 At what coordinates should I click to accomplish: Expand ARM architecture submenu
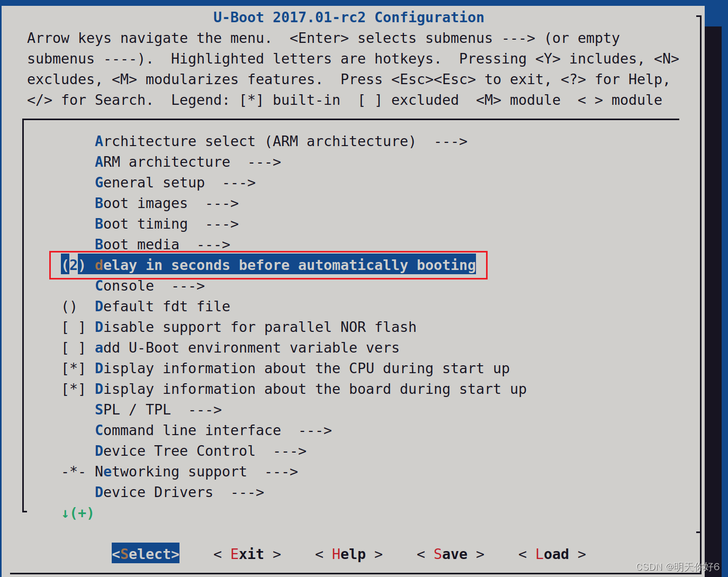162,162
